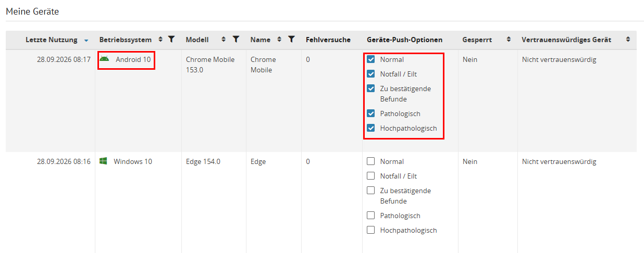Uncheck Notfall / Eilt for Android 10 device
The height and width of the screenshot is (253, 644).
click(x=371, y=74)
